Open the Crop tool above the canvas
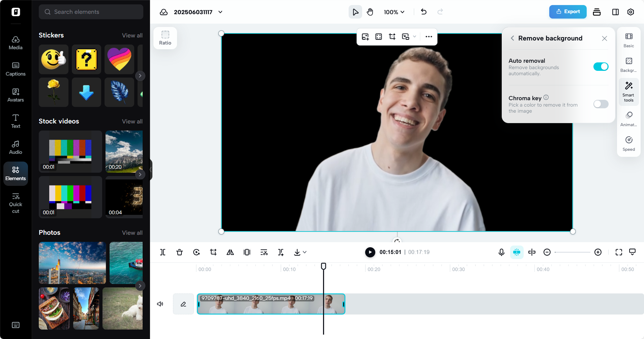This screenshot has height=339, width=644. [x=392, y=36]
